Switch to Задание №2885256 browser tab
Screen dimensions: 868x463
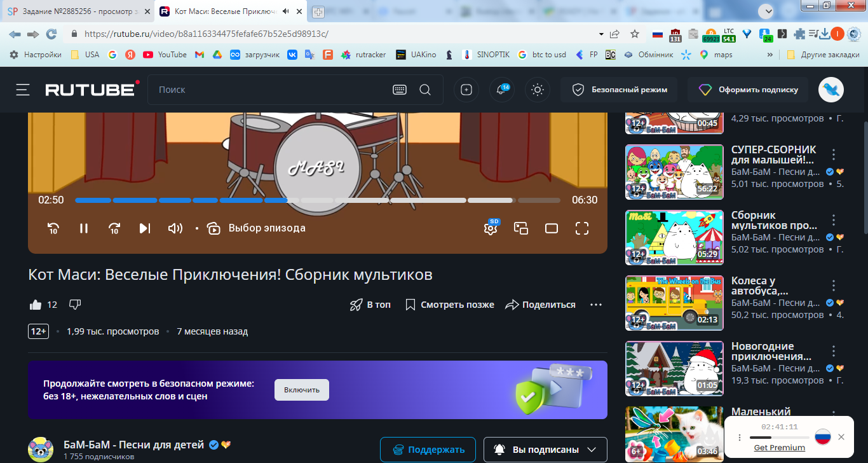[x=78, y=11]
